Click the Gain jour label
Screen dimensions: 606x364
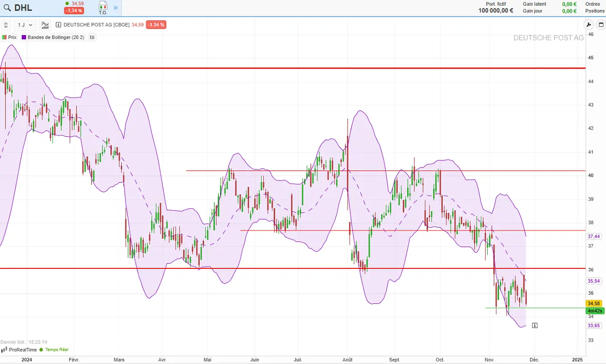click(x=533, y=11)
